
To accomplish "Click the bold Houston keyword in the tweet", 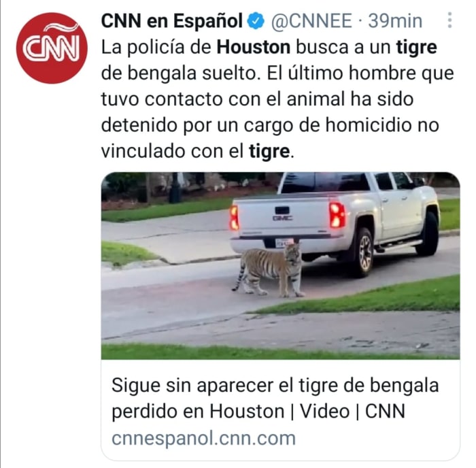I will (x=254, y=47).
